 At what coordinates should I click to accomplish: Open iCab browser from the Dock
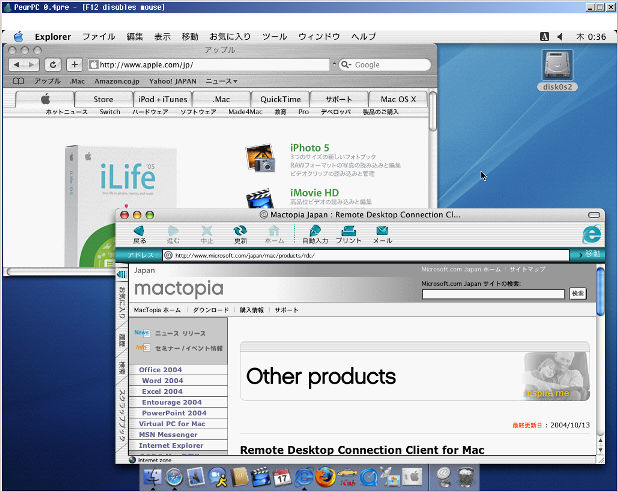point(347,477)
